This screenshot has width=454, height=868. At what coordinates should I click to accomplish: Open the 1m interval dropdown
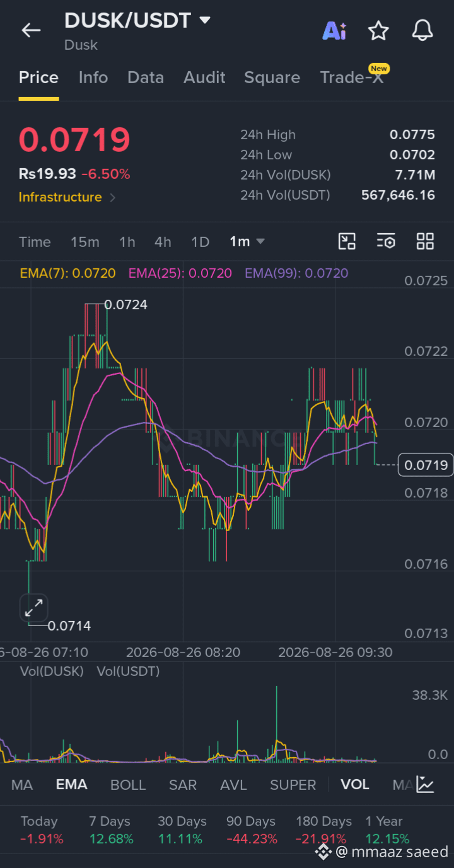point(247,242)
